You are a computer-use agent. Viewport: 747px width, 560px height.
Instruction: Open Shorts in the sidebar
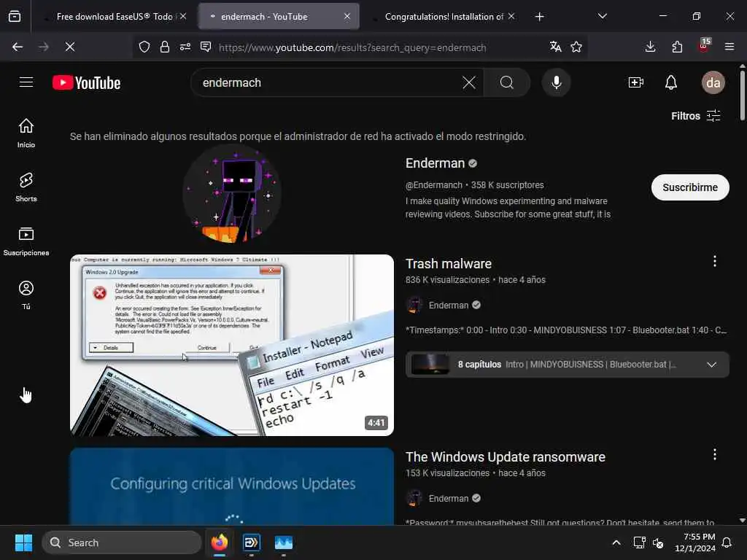[26, 187]
